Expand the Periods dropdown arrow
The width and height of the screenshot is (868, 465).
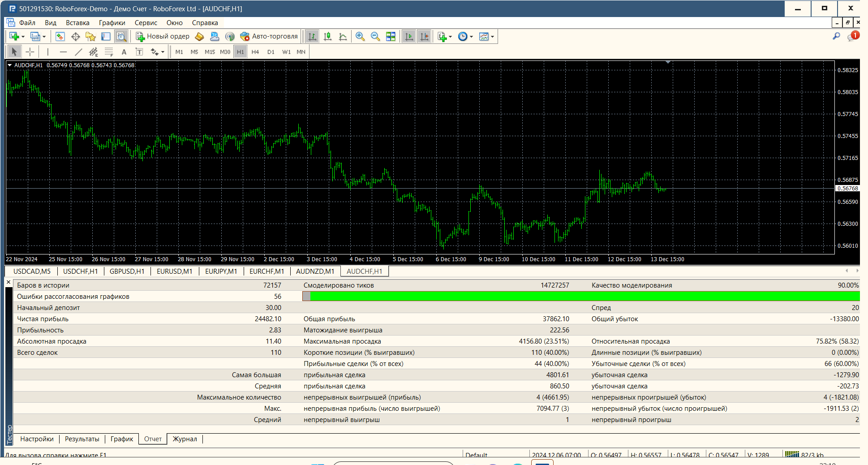[x=471, y=37]
